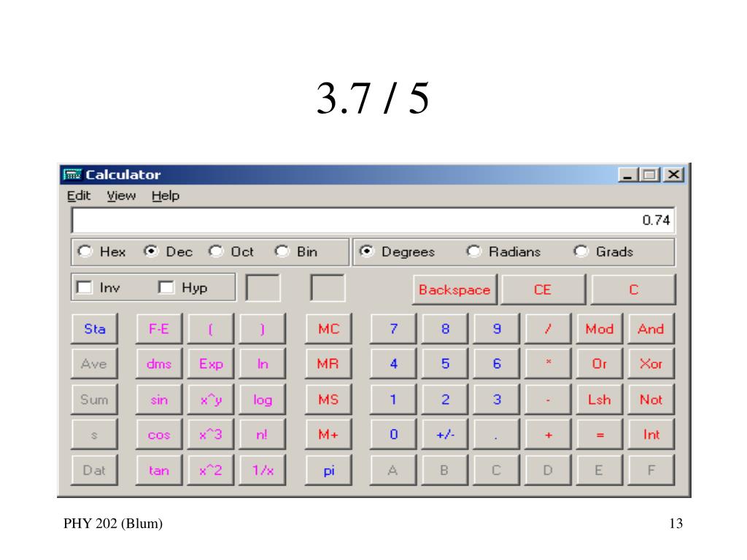Click digit 9 key

[x=496, y=329]
